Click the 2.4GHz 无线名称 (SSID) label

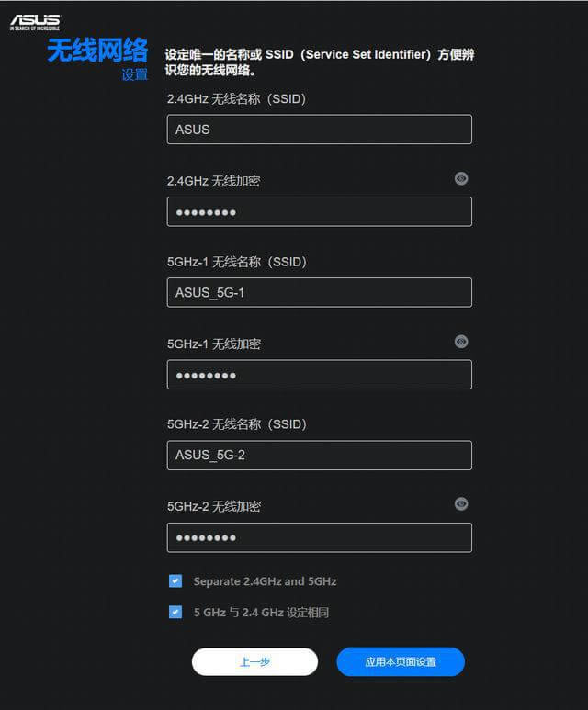click(x=236, y=98)
